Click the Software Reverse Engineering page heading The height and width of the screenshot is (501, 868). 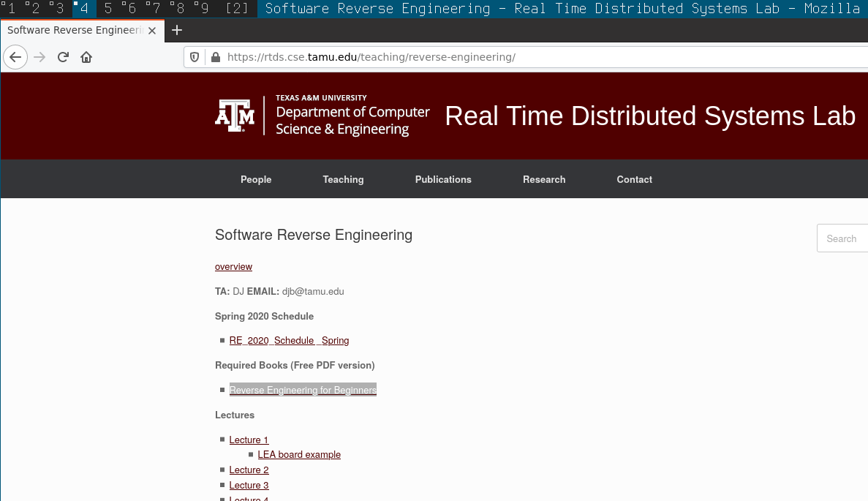(x=313, y=236)
